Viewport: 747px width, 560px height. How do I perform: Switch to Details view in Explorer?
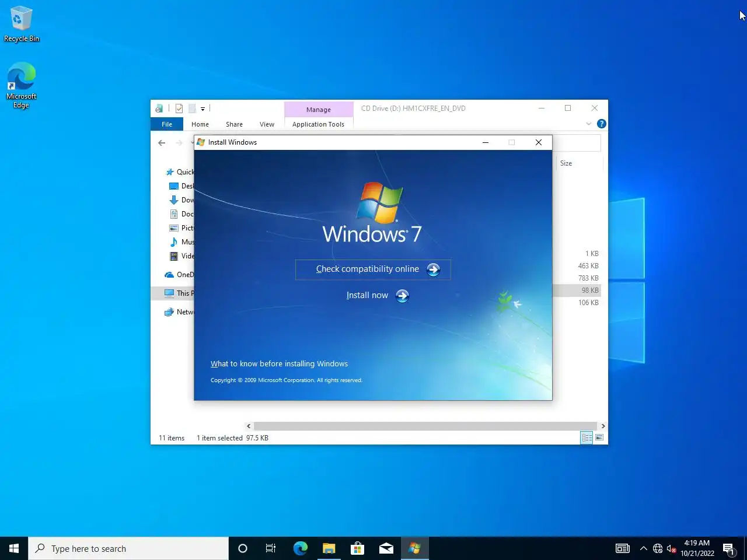[x=587, y=437]
